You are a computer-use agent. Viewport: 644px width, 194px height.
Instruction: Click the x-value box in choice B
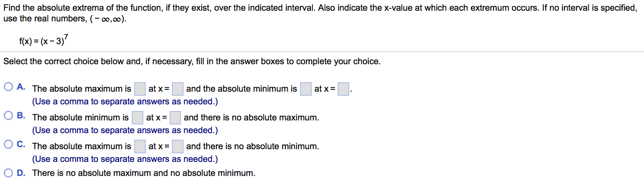(x=175, y=118)
